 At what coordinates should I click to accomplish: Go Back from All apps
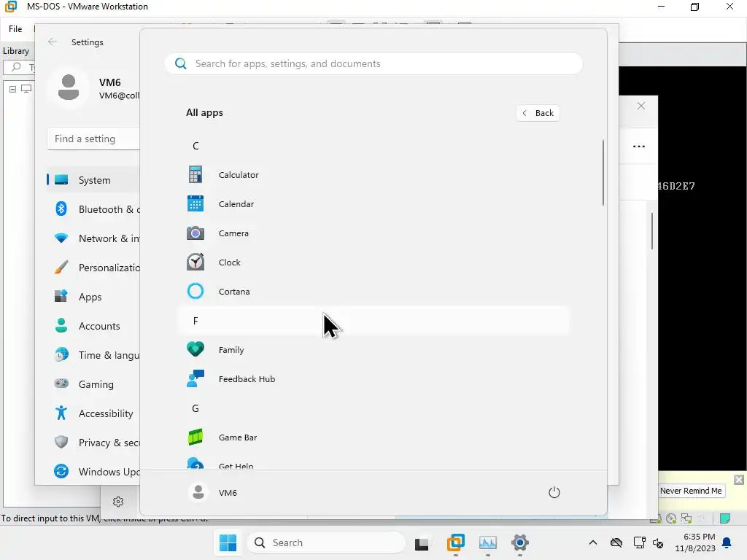click(x=538, y=113)
